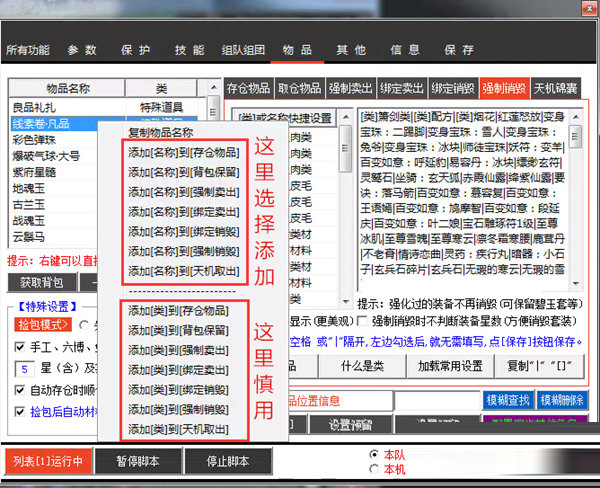Viewport: 600px width, 488px height.
Task: Select the 本机 radio button
Action: [x=374, y=469]
